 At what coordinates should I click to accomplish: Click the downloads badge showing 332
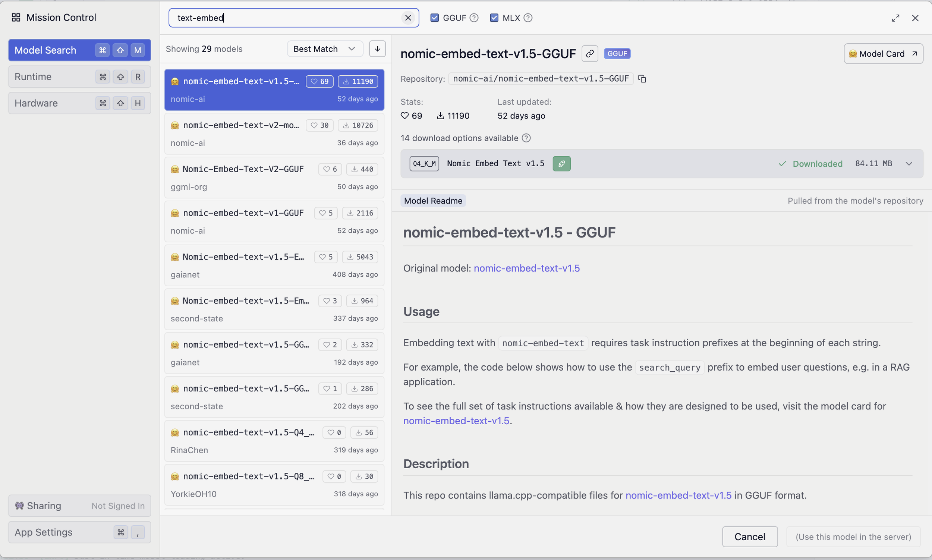click(362, 345)
